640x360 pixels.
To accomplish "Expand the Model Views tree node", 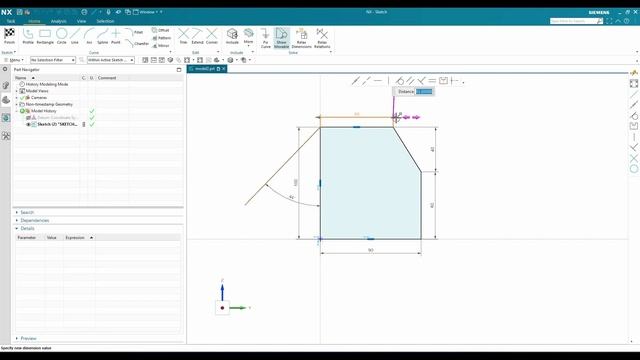I will pos(17,91).
